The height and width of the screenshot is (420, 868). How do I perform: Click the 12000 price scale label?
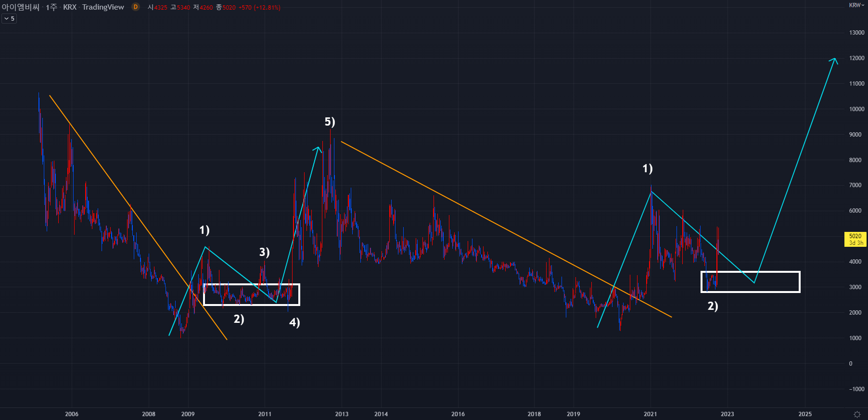[x=856, y=58]
